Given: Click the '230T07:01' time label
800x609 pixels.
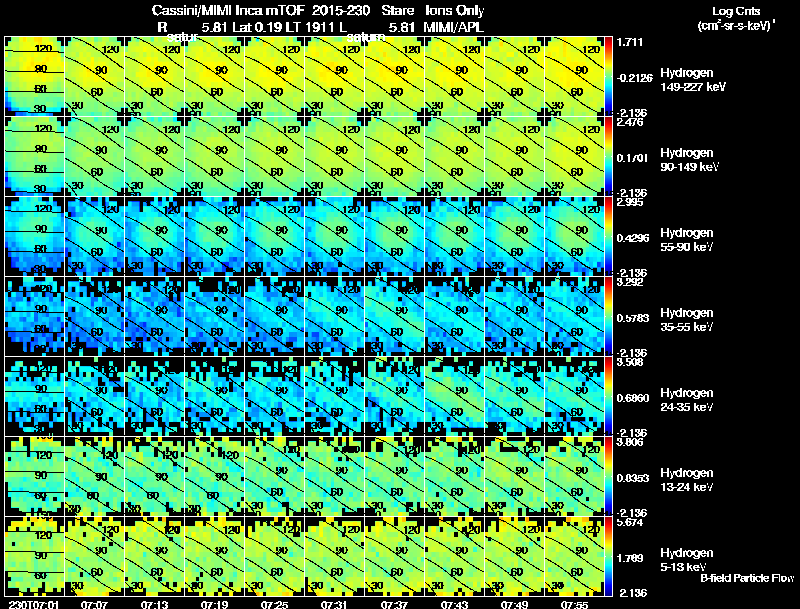Looking at the screenshot, I should tap(34, 604).
